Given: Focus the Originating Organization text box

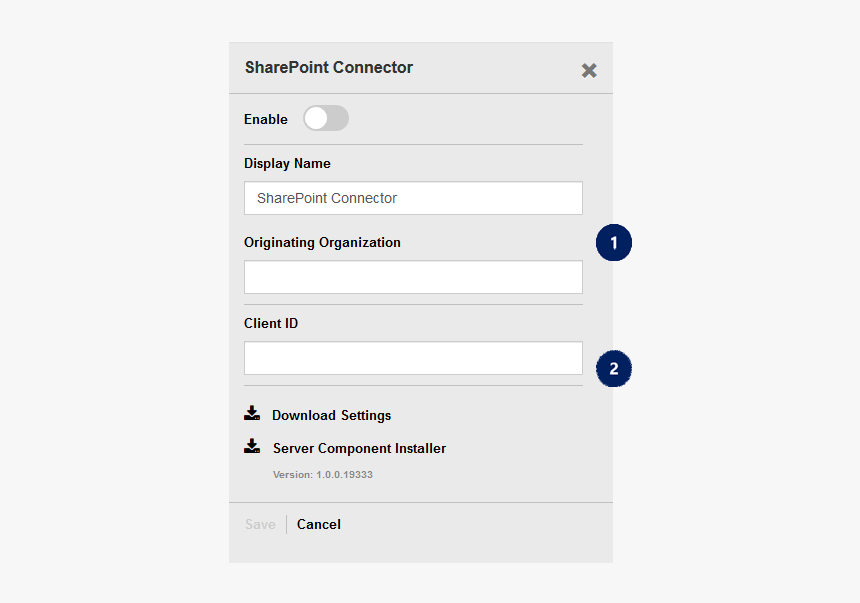Looking at the screenshot, I should [x=413, y=277].
